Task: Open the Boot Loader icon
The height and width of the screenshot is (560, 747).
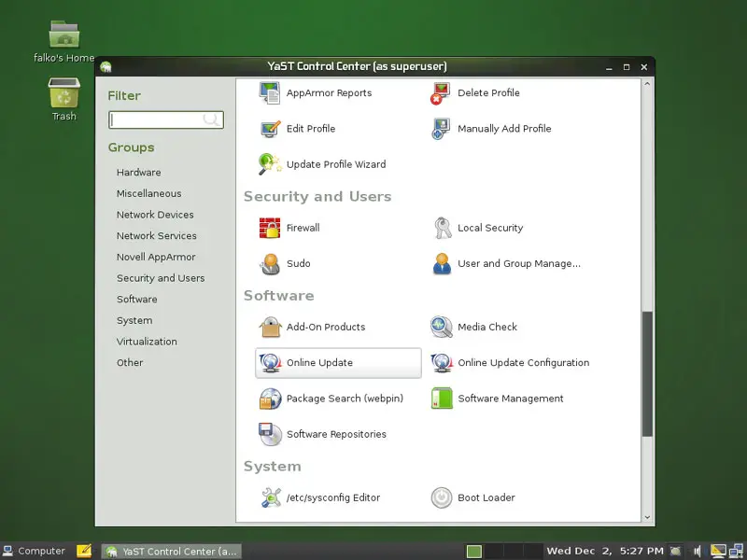Action: [x=441, y=497]
